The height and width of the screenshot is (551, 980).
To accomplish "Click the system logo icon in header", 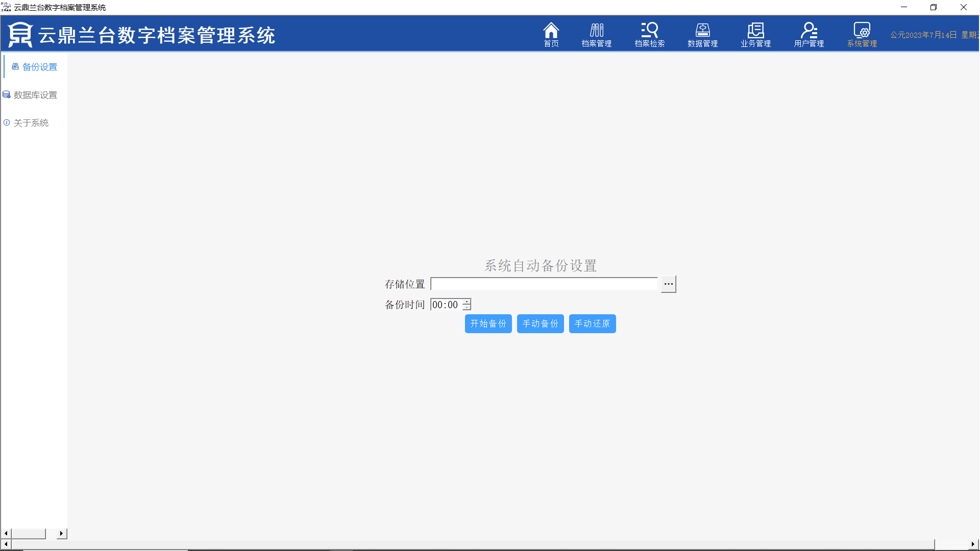I will click(20, 35).
